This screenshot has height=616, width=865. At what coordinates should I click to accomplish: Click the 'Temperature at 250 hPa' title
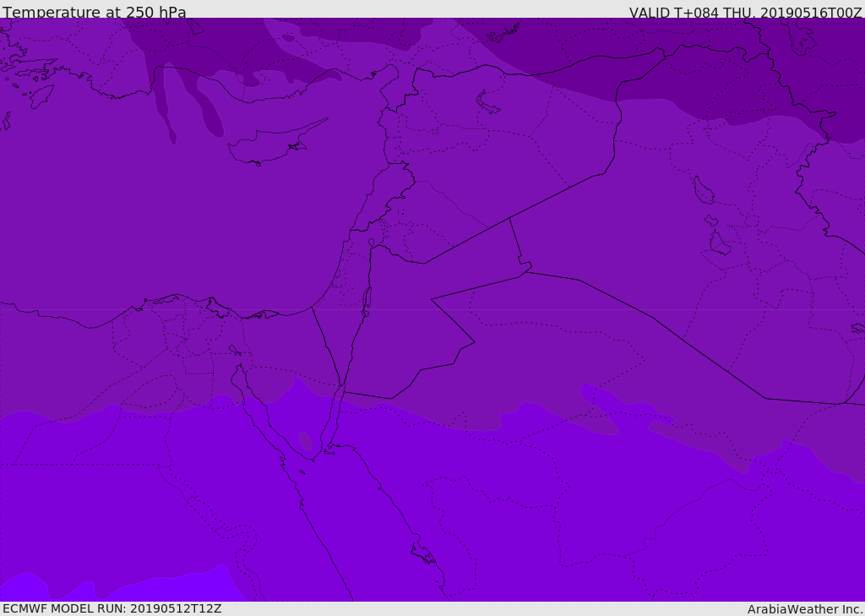pyautogui.click(x=95, y=12)
